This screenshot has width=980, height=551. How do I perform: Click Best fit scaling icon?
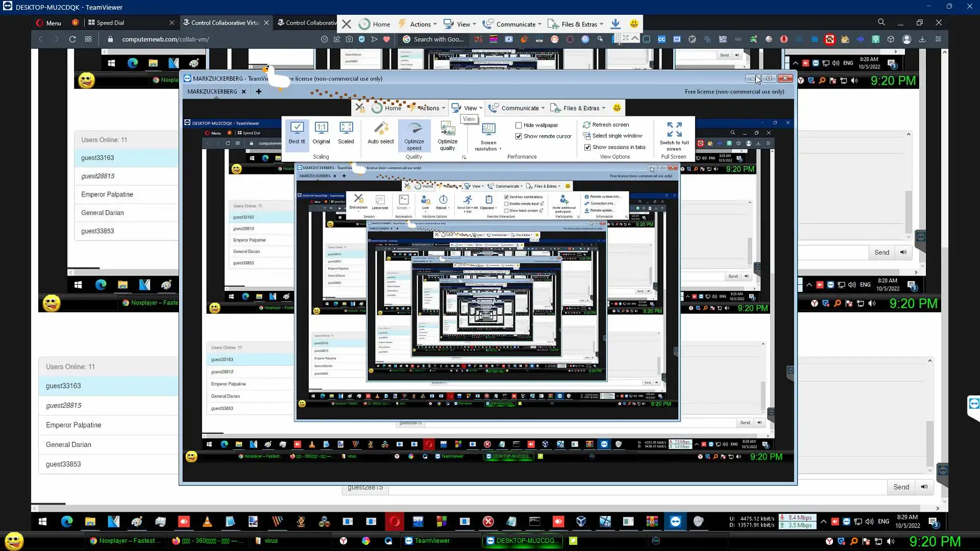[297, 128]
